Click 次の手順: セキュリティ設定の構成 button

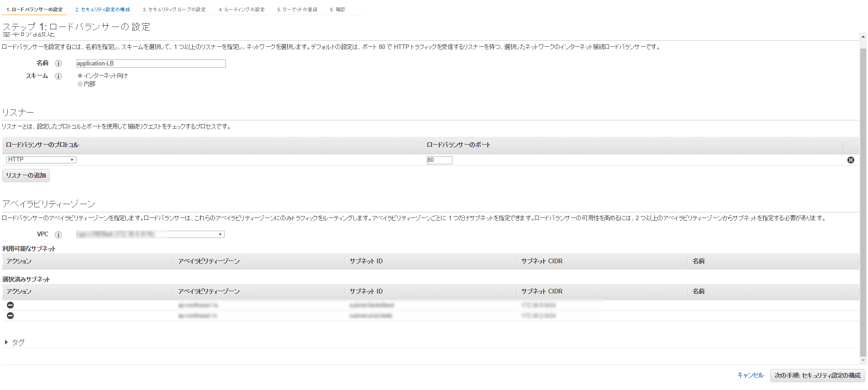click(818, 375)
